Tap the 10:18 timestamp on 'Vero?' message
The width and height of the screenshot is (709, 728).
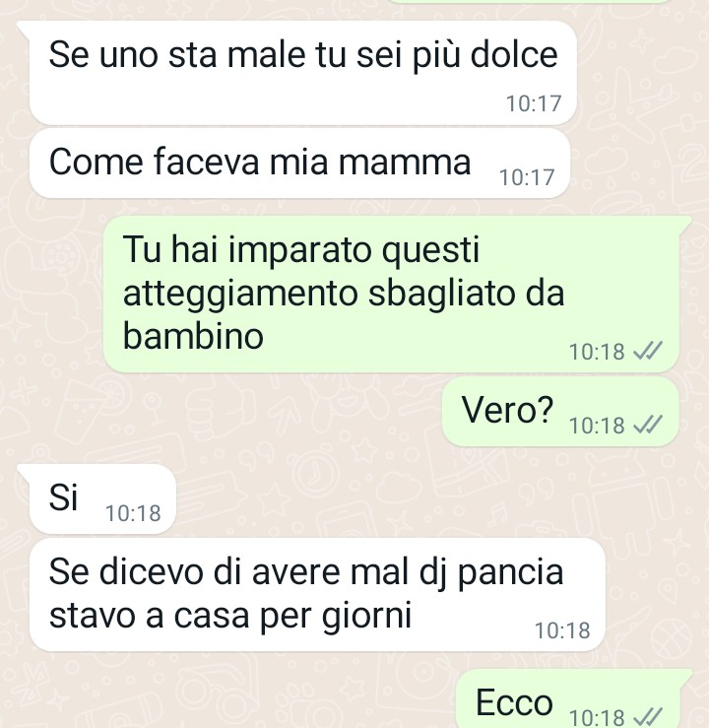597,426
